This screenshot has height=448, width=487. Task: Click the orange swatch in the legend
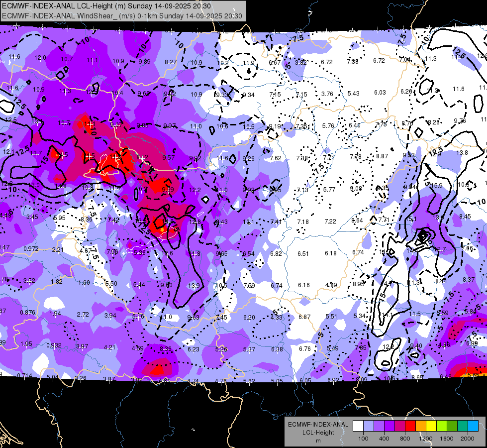point(421,426)
